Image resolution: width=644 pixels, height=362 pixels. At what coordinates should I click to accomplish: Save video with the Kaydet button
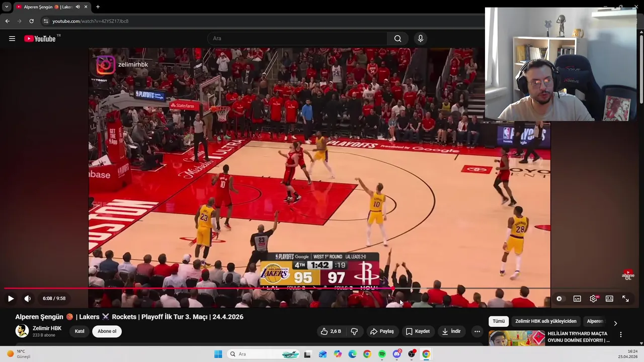[x=418, y=331]
